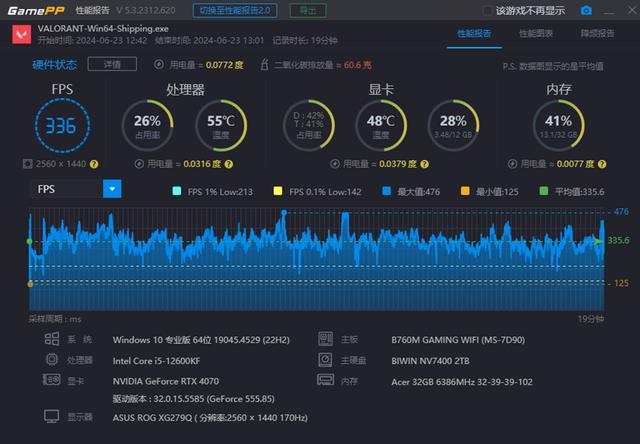The height and width of the screenshot is (444, 640).
Task: Click the motherboard icon beside B760M GAMING WIFI
Action: [325, 339]
